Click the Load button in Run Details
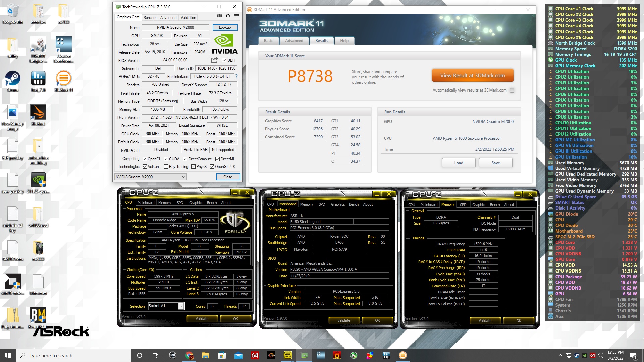The image size is (644, 362). click(x=459, y=163)
